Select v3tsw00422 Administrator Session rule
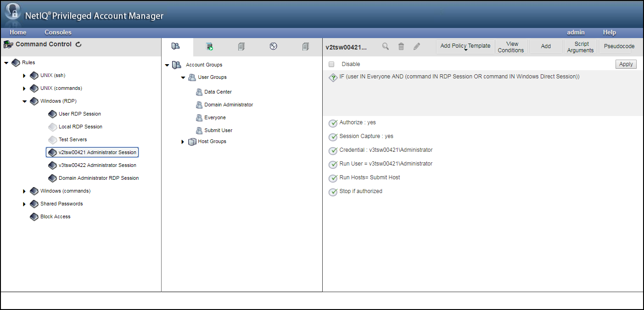The height and width of the screenshot is (310, 644). (x=97, y=165)
